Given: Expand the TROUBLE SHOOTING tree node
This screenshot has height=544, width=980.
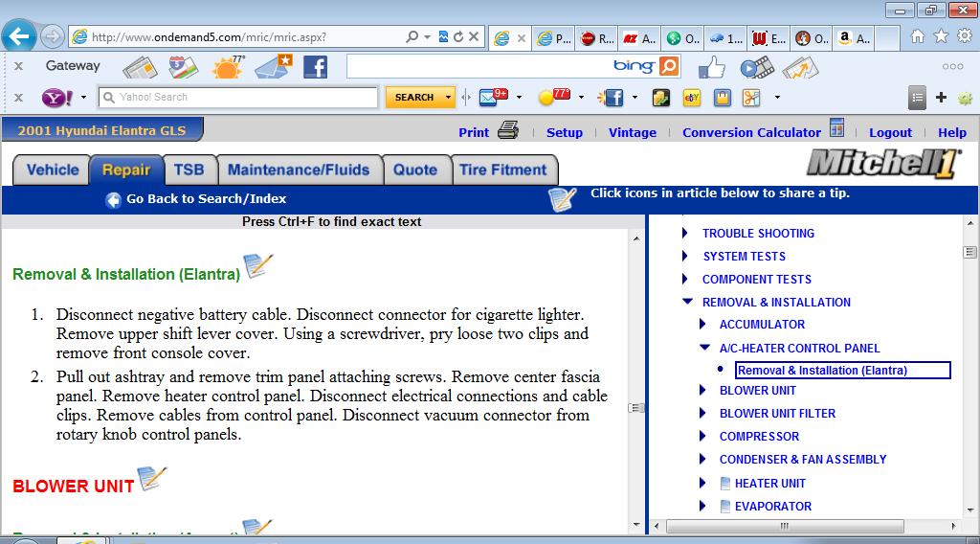Looking at the screenshot, I should (x=685, y=233).
